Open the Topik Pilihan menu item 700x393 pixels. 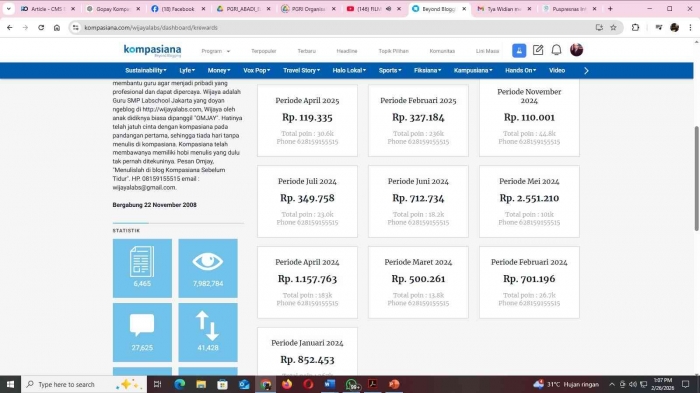(x=393, y=51)
